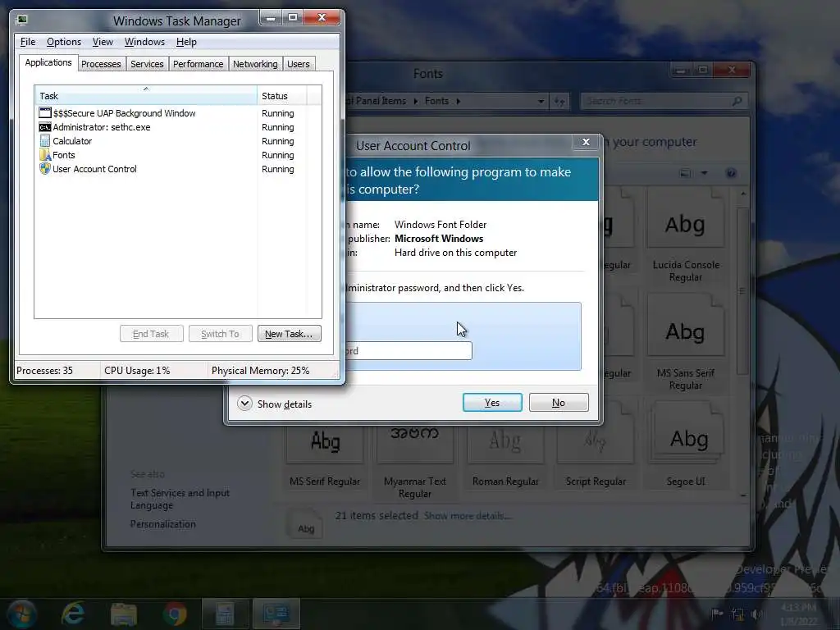840x630 pixels.
Task: Expand Show details chevron in UAC dialog
Action: click(244, 404)
